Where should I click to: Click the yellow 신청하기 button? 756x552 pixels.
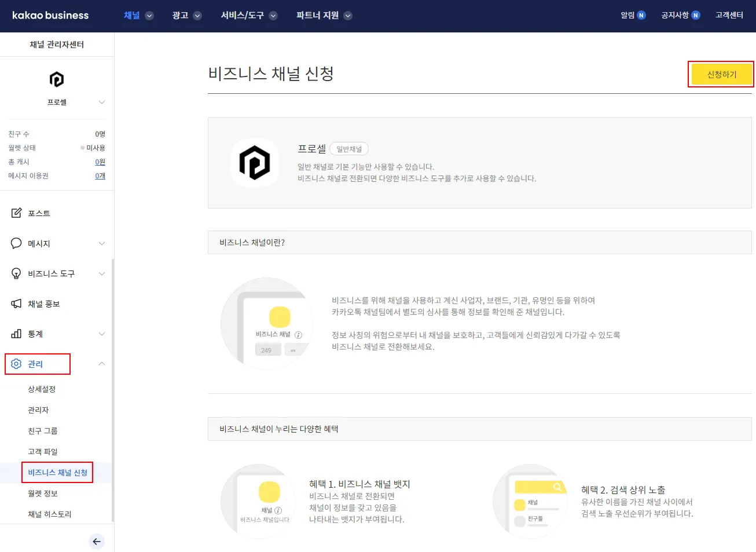(722, 75)
